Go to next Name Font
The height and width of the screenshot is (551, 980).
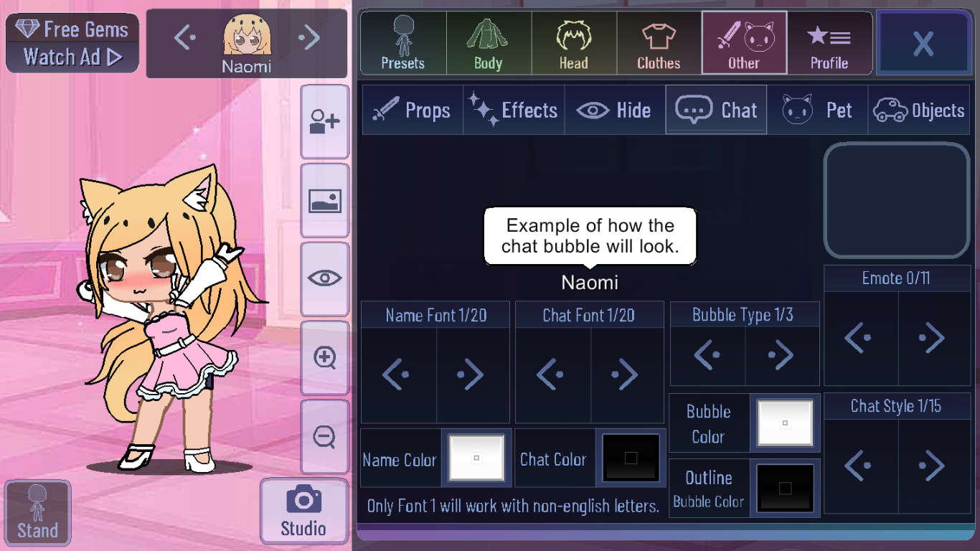click(x=472, y=375)
